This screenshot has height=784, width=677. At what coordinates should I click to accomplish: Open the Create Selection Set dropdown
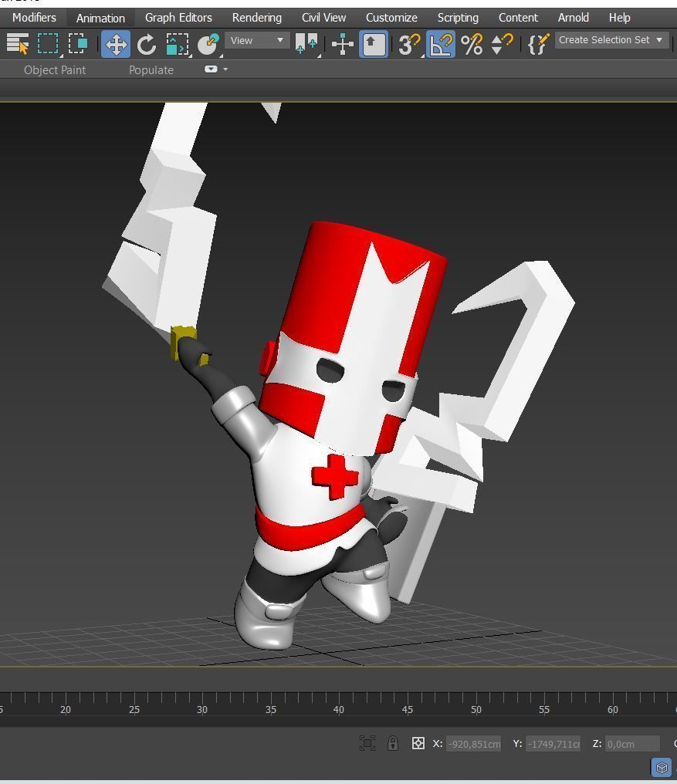coord(611,40)
